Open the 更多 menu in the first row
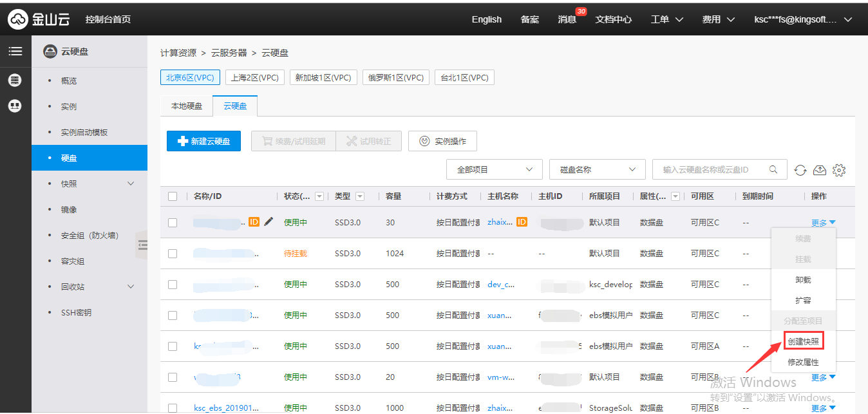868x414 pixels. pos(824,223)
